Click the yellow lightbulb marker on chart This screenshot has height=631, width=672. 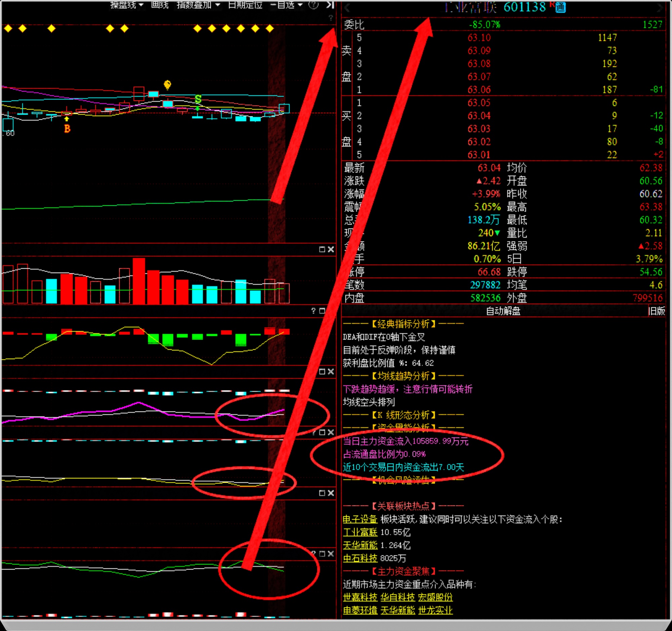point(167,84)
